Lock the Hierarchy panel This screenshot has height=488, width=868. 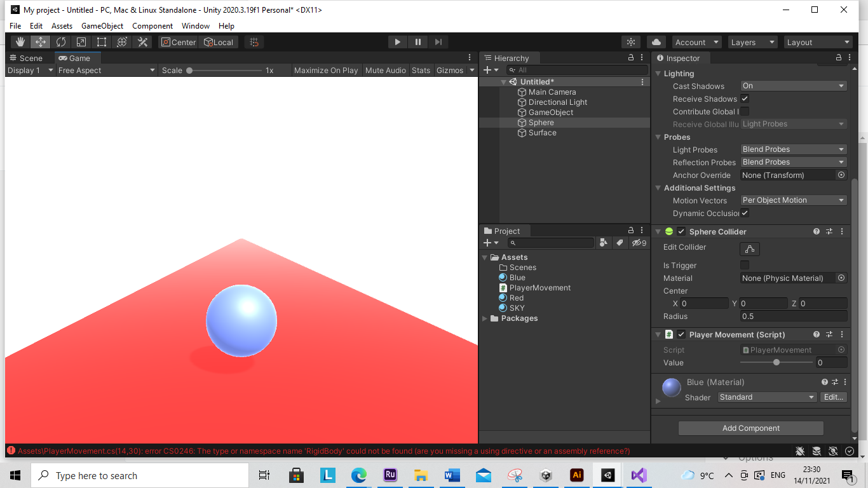coord(631,57)
